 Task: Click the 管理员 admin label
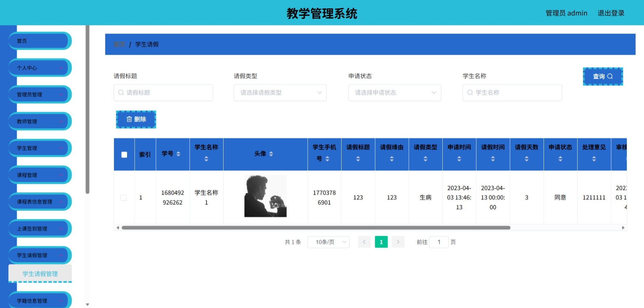[x=566, y=13]
